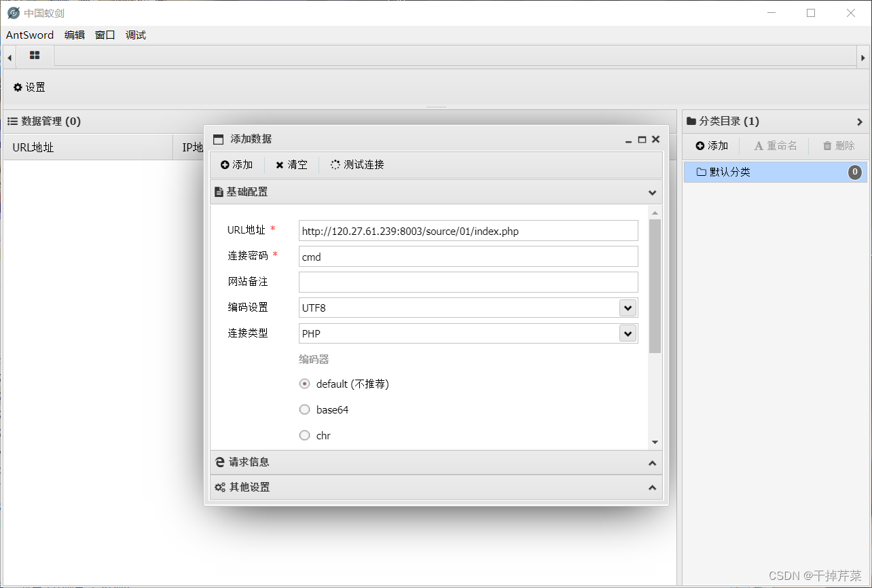Click the 分类目录 folder icon
Viewport: 872px width, 588px height.
(691, 122)
